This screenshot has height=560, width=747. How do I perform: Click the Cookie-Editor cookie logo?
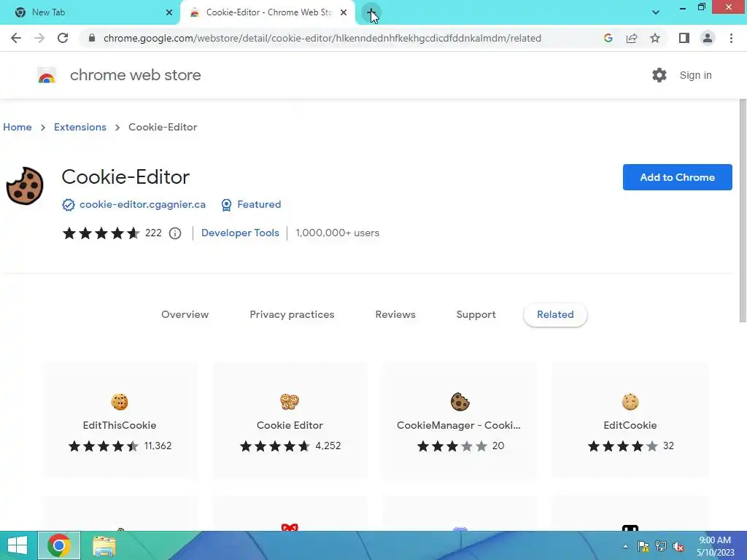tap(25, 186)
